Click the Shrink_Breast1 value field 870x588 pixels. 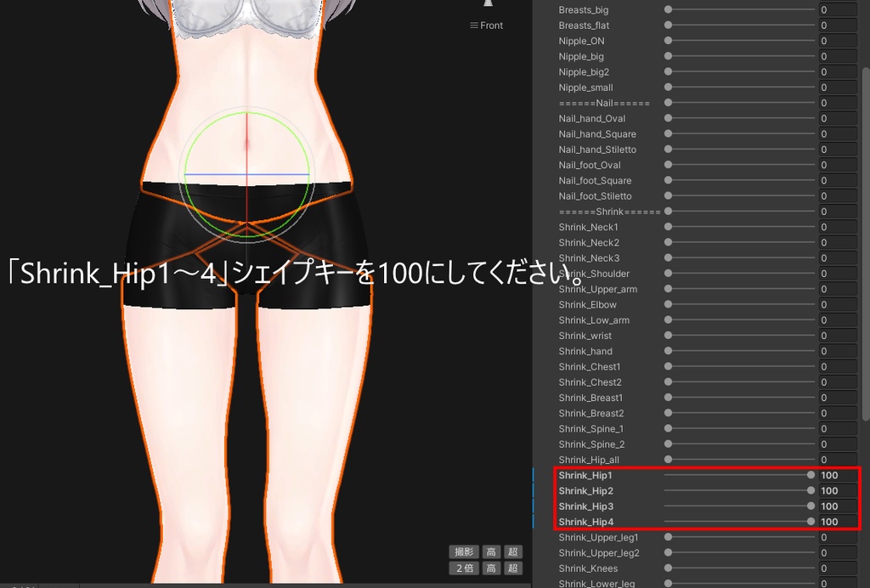[x=838, y=399]
